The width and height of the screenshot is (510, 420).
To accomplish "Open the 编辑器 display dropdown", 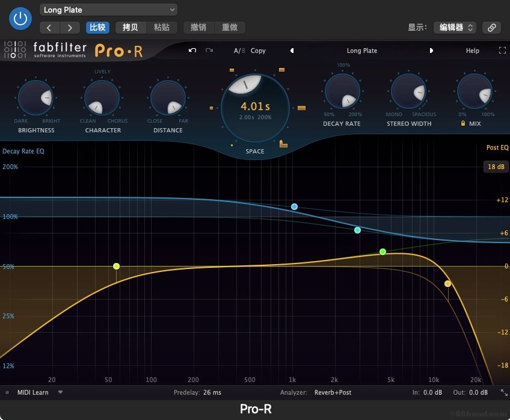I will coord(456,28).
